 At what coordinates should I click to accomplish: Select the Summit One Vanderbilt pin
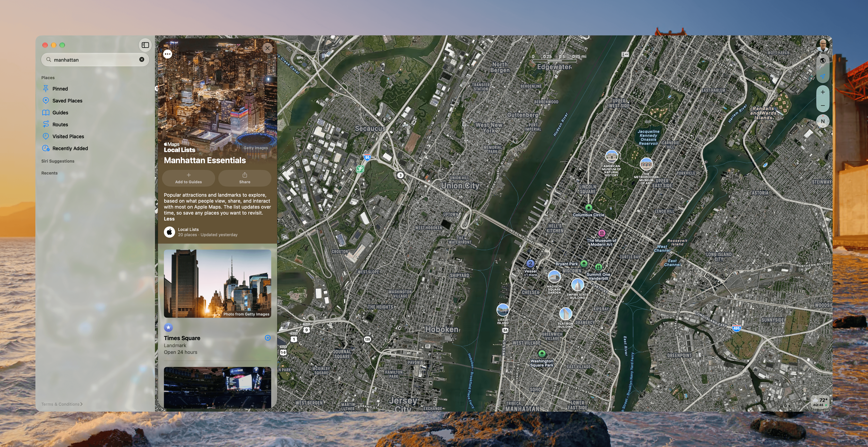598,267
